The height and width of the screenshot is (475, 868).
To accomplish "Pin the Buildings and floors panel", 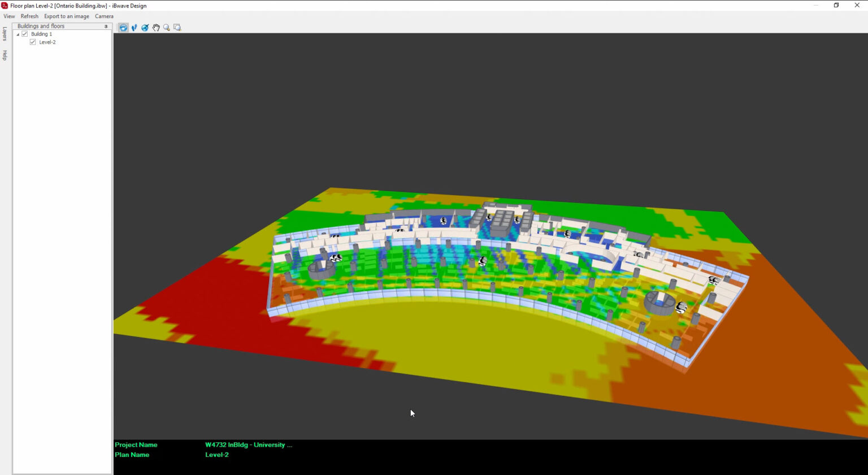I will coord(106,26).
